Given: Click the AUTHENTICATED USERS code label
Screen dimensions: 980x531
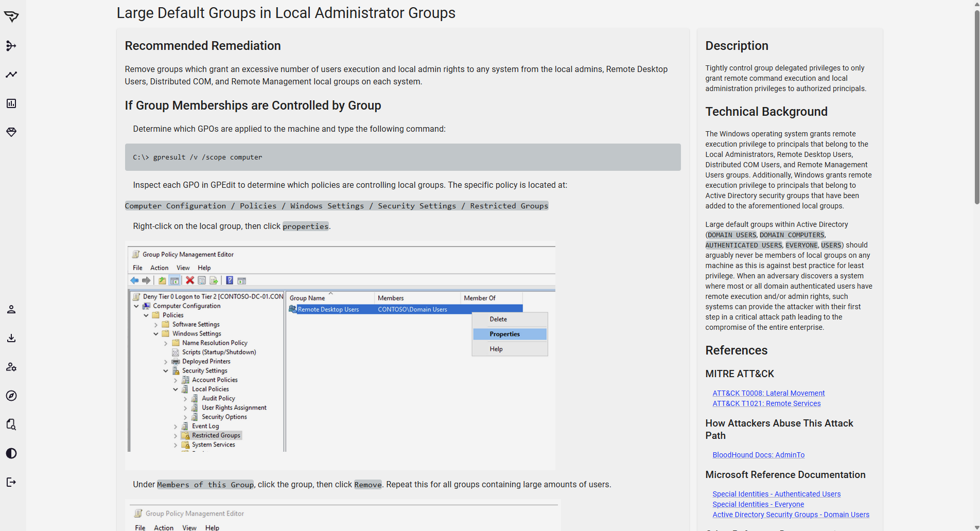Looking at the screenshot, I should 743,245.
